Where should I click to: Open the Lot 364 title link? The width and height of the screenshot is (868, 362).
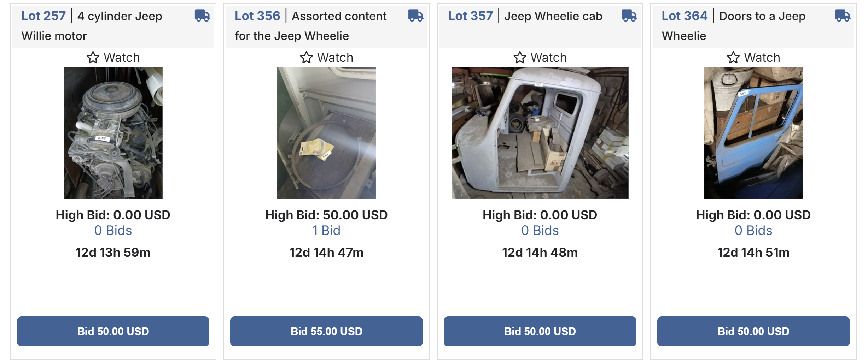685,16
